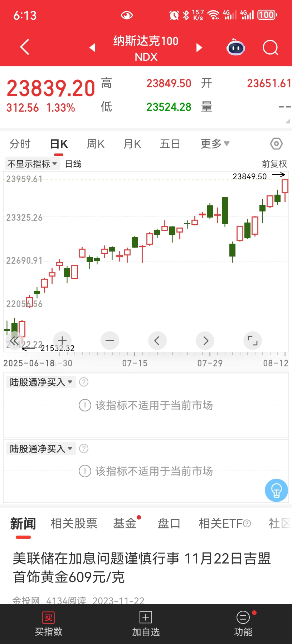
Task: Switch to the previous index
Action: (92, 48)
